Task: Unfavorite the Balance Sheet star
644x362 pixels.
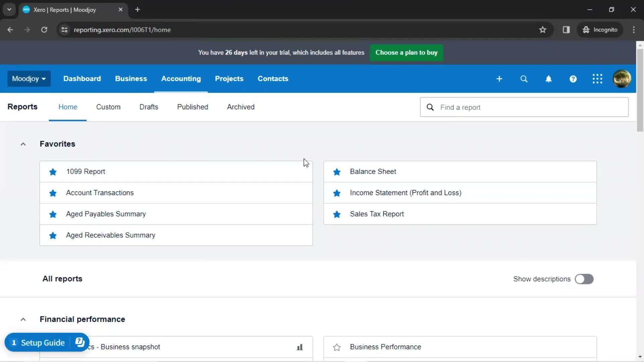Action: coord(337,172)
